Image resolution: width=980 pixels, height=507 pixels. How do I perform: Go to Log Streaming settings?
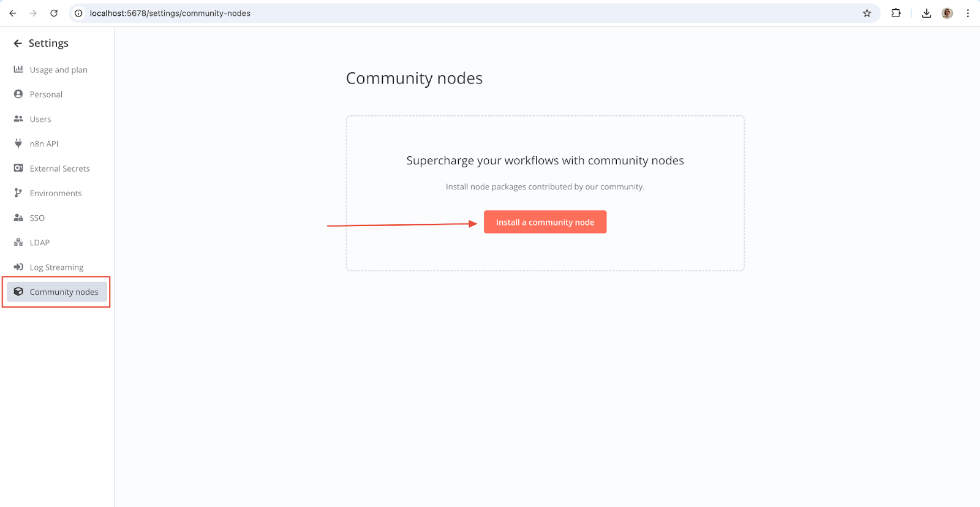pos(57,267)
